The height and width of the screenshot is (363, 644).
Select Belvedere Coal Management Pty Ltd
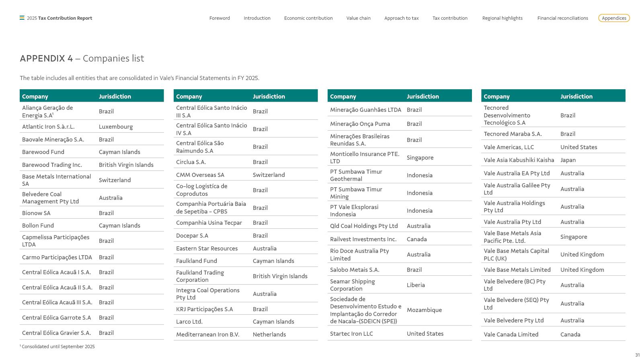(x=51, y=198)
